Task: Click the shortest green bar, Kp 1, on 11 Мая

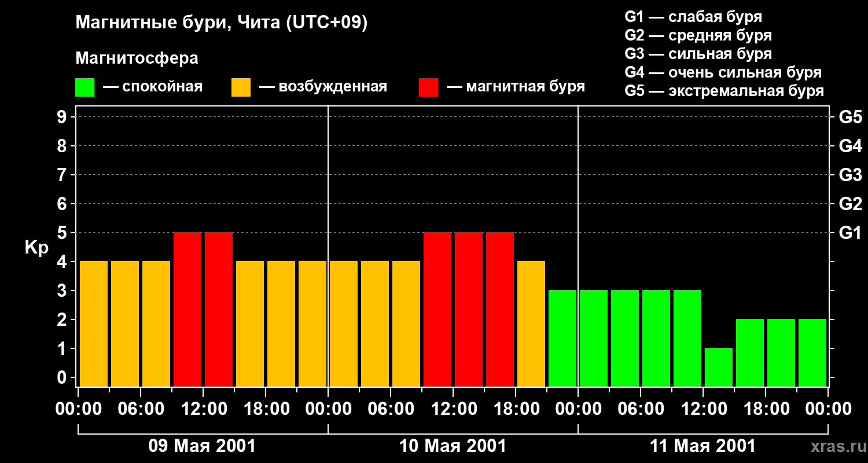Action: pyautogui.click(x=719, y=367)
